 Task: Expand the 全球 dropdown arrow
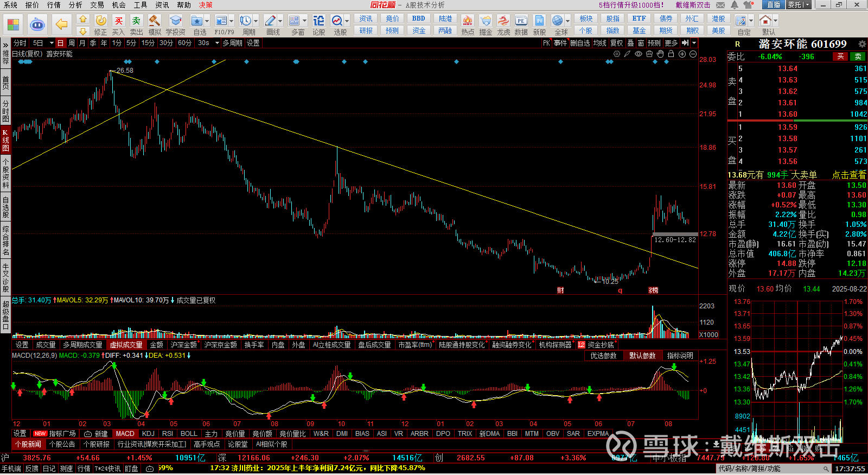click(567, 21)
